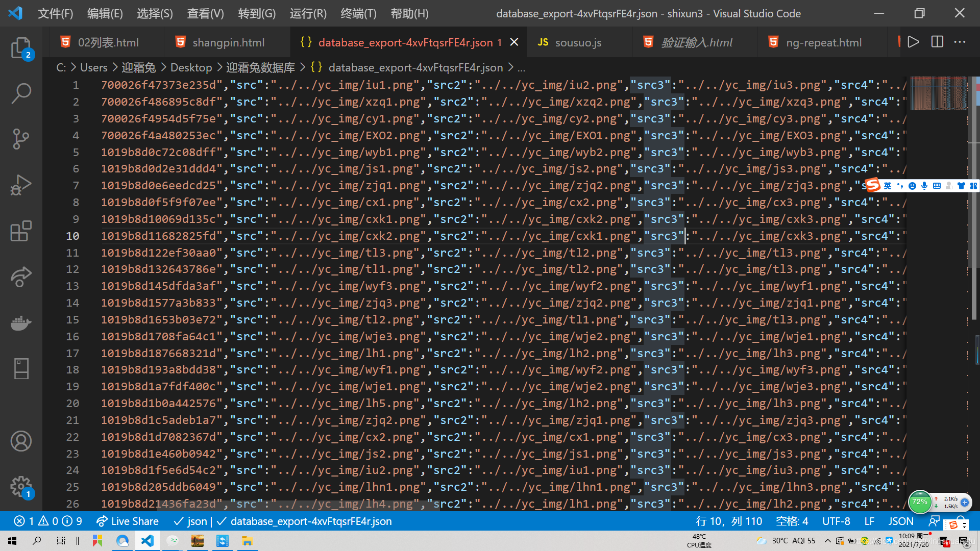The height and width of the screenshot is (551, 980).
Task: Click the json check status item
Action: click(190, 521)
